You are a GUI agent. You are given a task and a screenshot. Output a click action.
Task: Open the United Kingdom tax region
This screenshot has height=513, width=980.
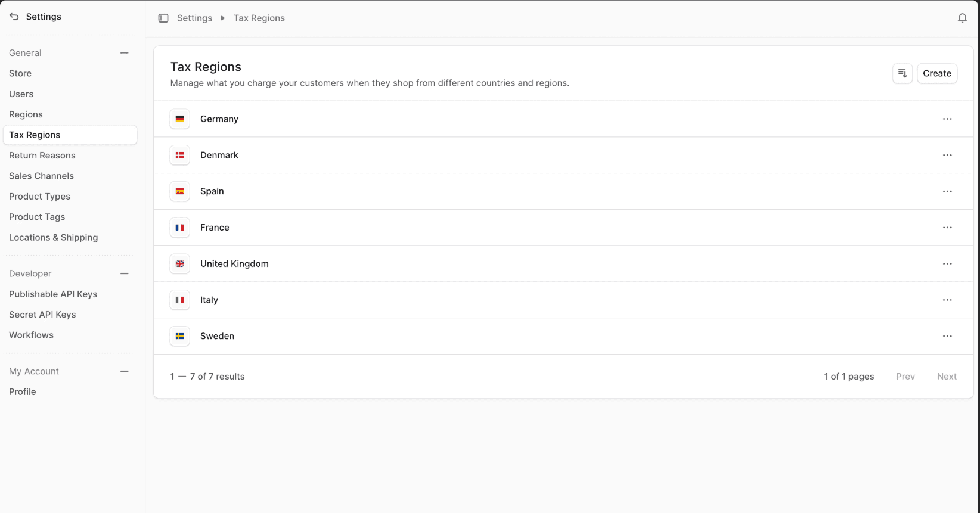563,264
